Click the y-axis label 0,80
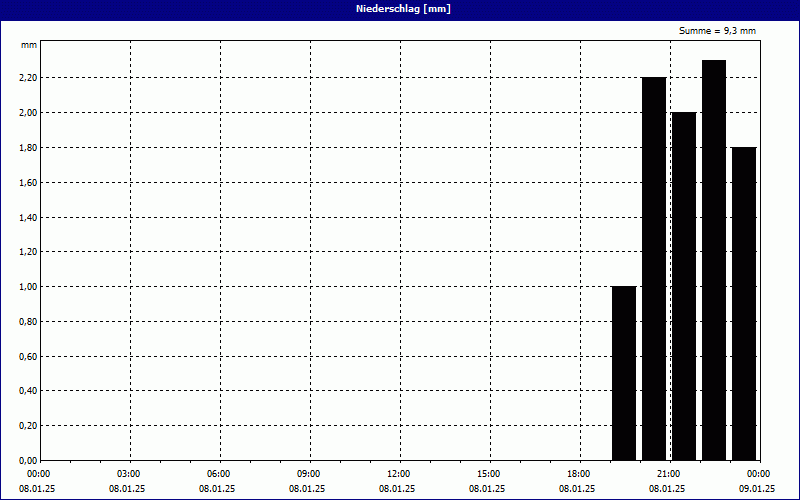 click(x=28, y=321)
